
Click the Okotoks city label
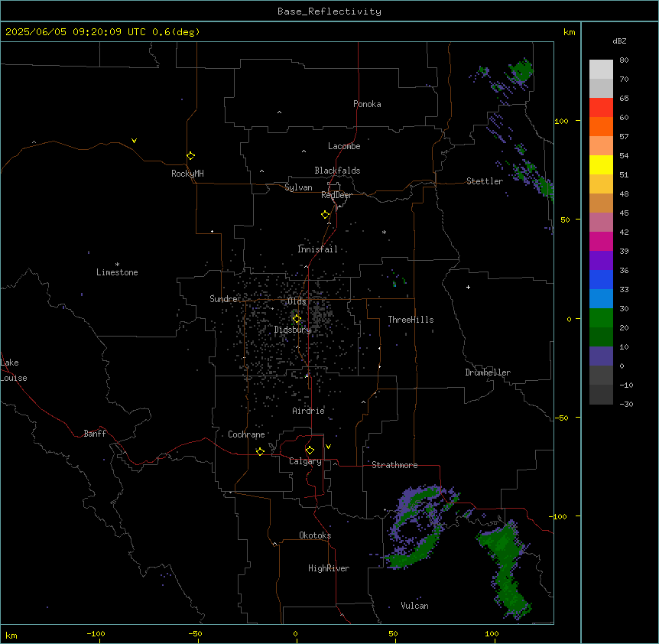315,535
